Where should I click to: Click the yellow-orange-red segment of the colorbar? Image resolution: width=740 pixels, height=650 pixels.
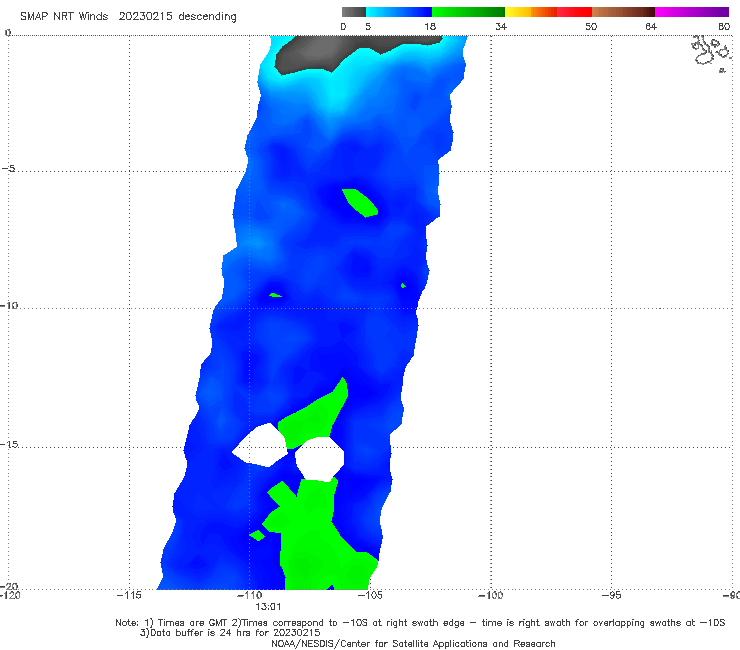[x=548, y=12]
